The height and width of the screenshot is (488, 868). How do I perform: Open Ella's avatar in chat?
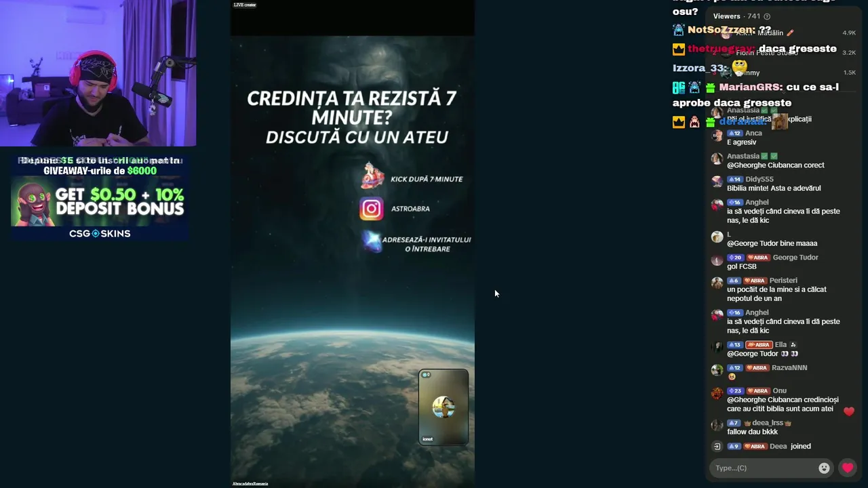[717, 347]
